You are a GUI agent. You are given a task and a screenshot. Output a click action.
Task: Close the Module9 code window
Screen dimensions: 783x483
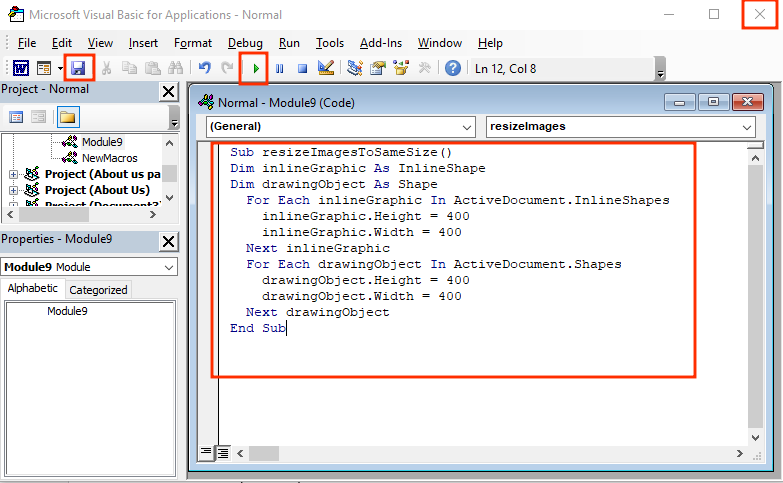[x=748, y=102]
